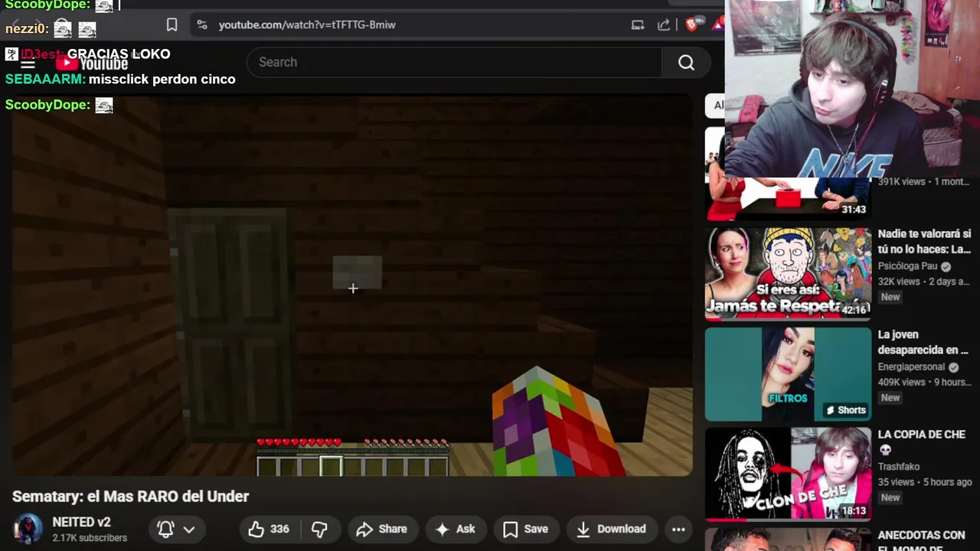Click into the YouTube Search field

point(455,62)
